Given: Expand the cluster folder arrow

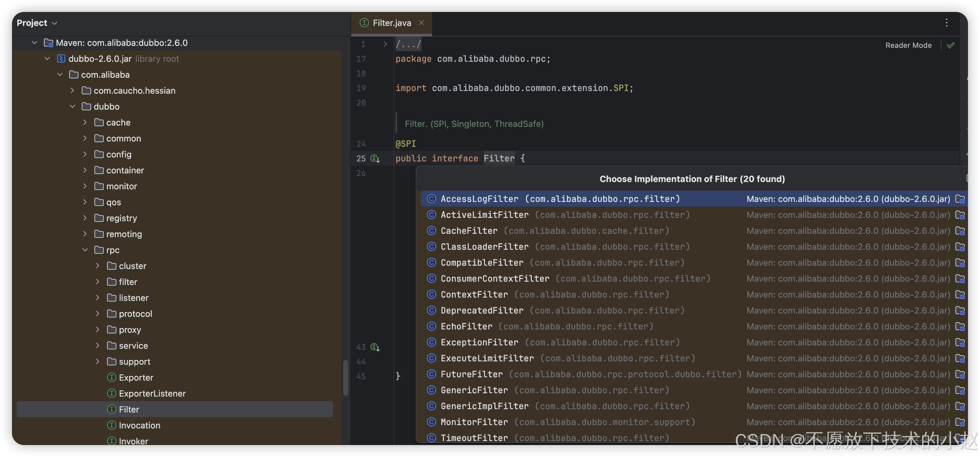Looking at the screenshot, I should tap(97, 266).
